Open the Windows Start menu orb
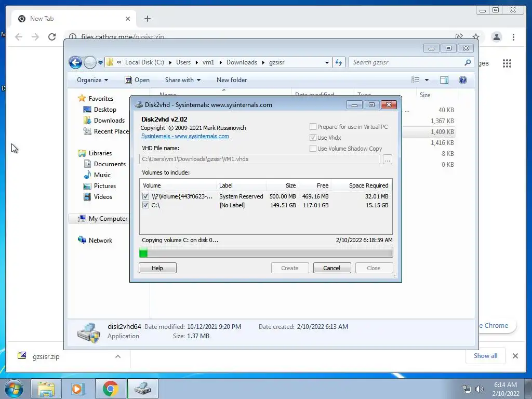 [x=14, y=389]
